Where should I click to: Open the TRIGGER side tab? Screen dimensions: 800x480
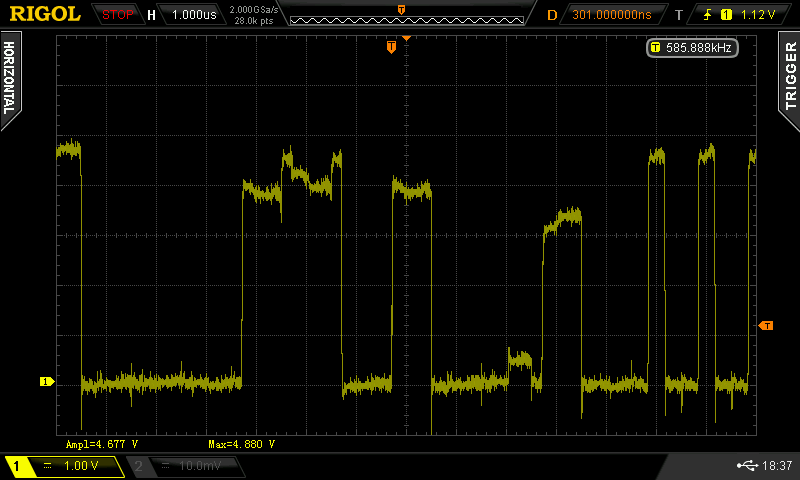tap(790, 79)
